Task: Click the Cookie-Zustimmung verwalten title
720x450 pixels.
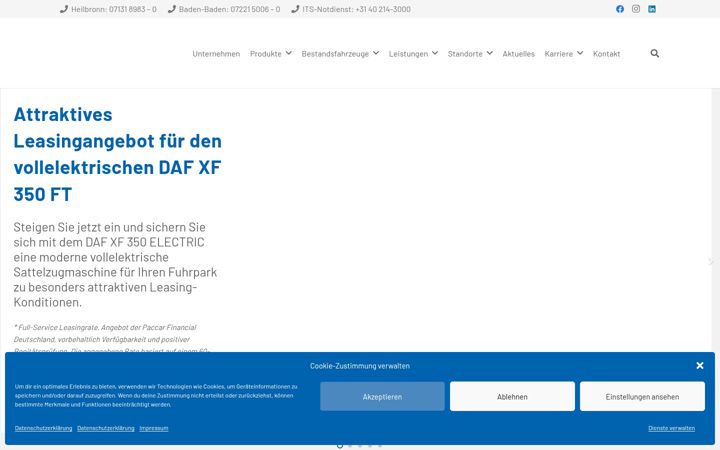Action: [360, 366]
